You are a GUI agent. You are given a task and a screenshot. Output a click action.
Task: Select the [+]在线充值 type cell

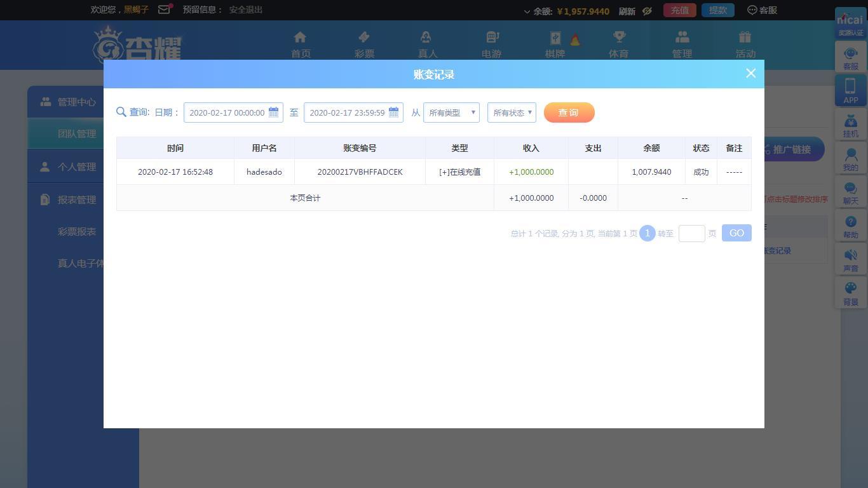(x=459, y=172)
